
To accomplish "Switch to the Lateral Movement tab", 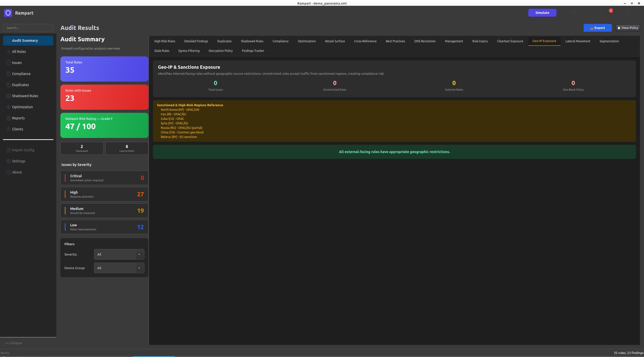I will click(x=578, y=41).
